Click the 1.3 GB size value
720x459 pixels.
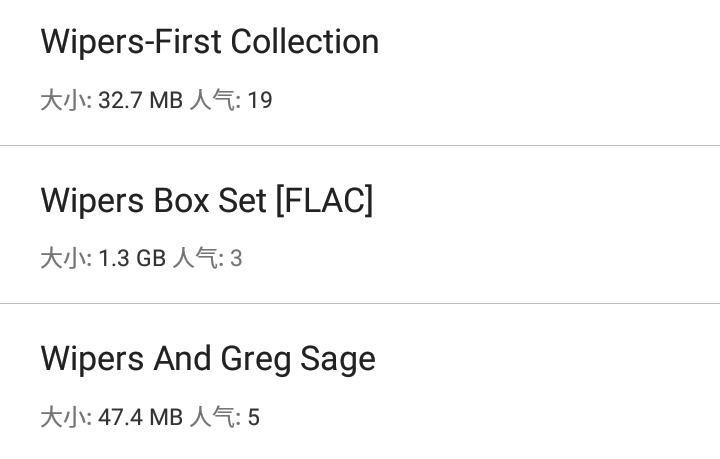coord(132,259)
